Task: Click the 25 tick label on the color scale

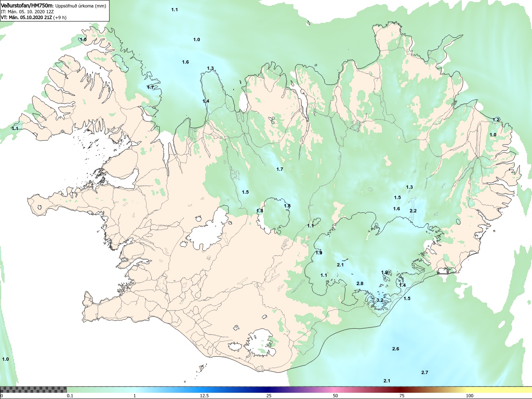Action: pos(269,396)
